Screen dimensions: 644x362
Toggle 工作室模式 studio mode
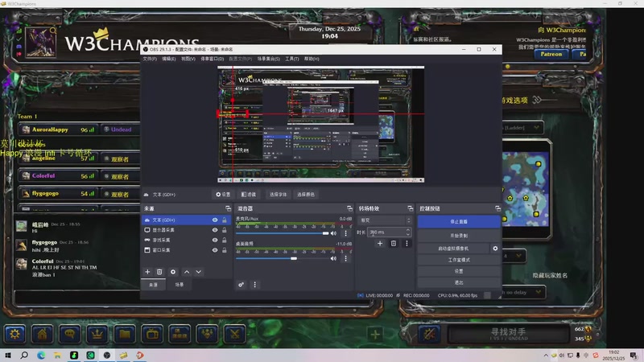click(x=459, y=260)
